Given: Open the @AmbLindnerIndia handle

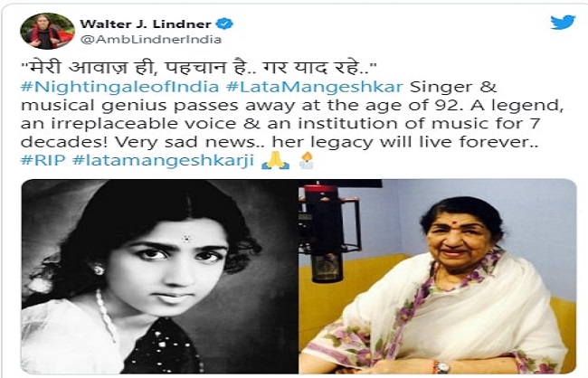Looking at the screenshot, I should click(x=151, y=40).
